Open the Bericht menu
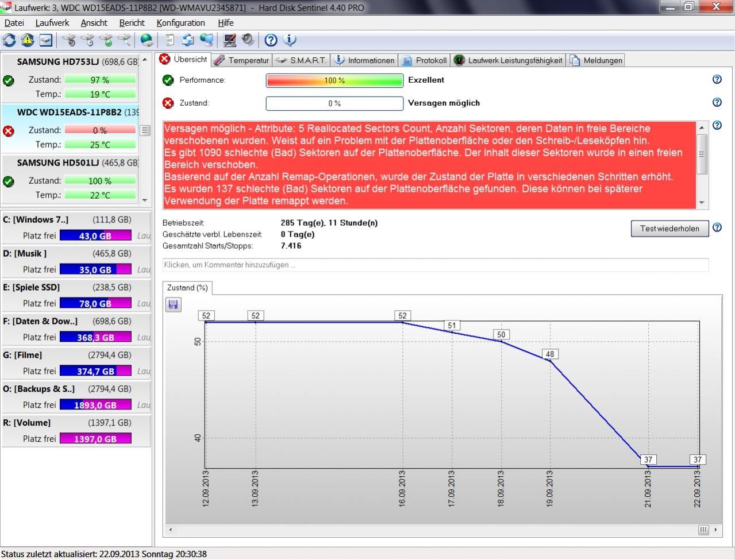735x560 pixels. [x=132, y=23]
